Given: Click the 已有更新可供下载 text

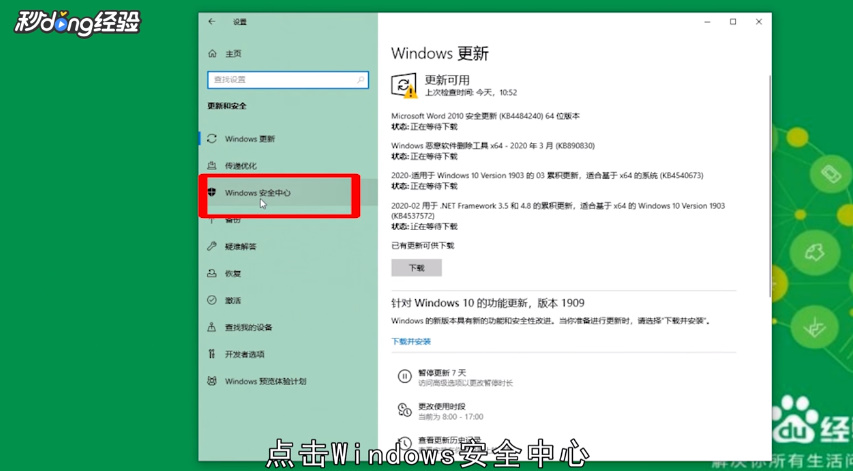Looking at the screenshot, I should [423, 246].
